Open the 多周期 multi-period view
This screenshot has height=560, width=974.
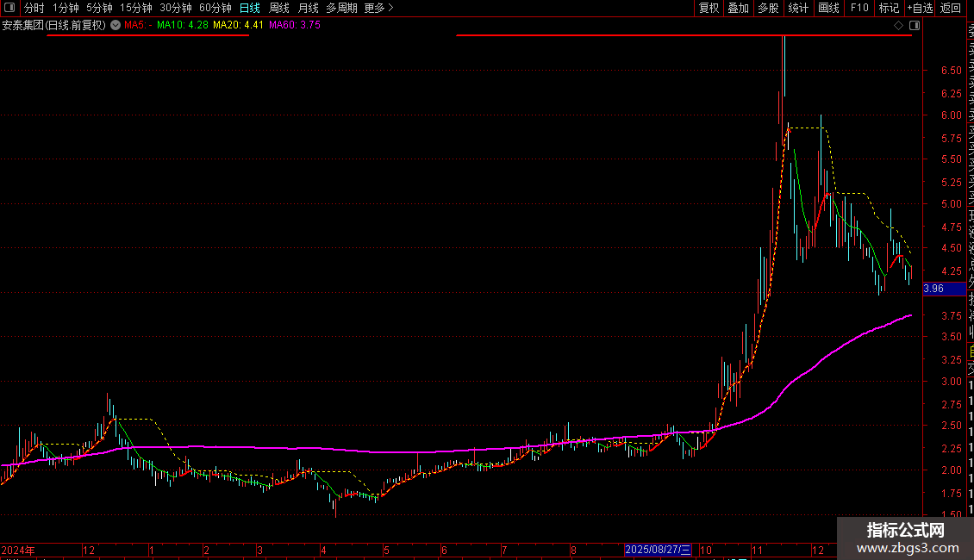(341, 8)
